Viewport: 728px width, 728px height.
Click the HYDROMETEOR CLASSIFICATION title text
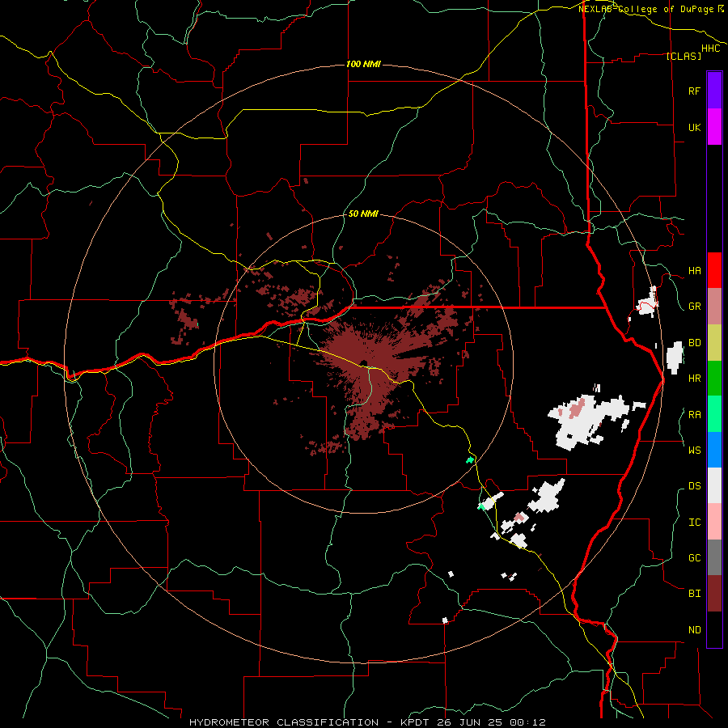(x=284, y=722)
